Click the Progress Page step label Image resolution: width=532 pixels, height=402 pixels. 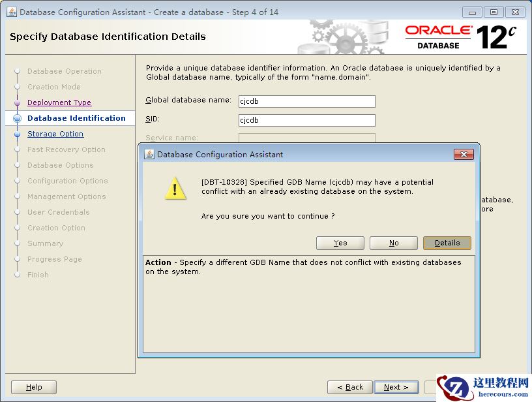point(55,259)
